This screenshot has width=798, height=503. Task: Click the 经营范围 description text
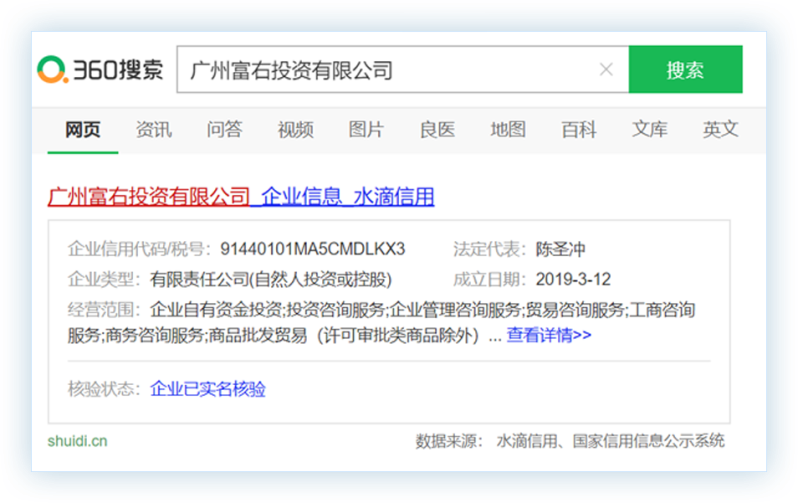pyautogui.click(x=382, y=322)
